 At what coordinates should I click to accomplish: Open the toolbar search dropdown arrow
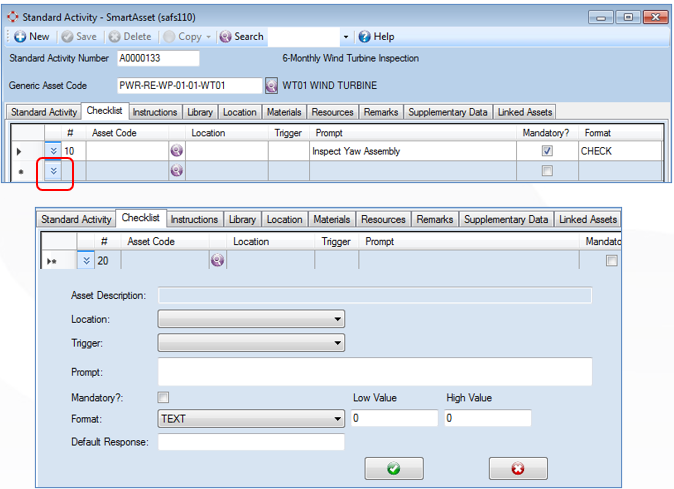tap(346, 37)
